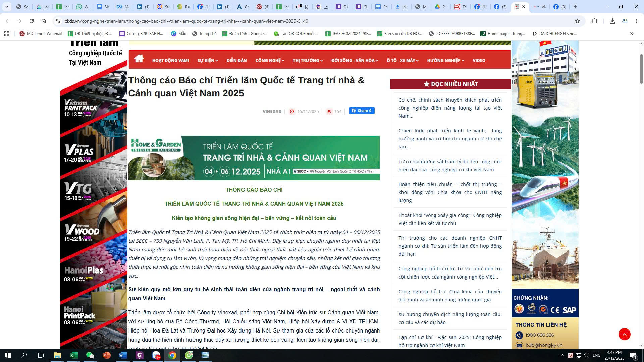Reload the page using the refresh icon
Image resolution: width=644 pixels, height=362 pixels.
click(32, 21)
